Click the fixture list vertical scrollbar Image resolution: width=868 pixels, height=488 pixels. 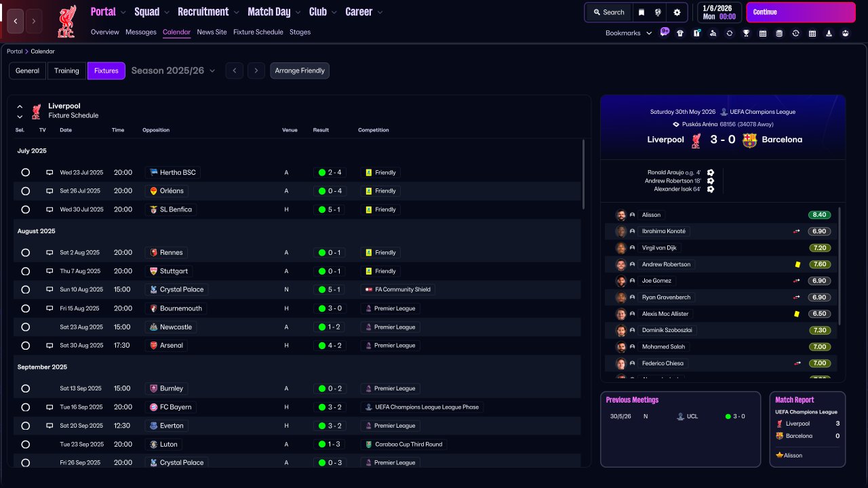pos(584,175)
